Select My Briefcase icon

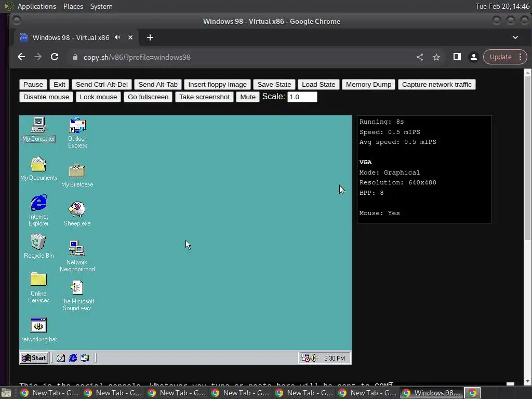tap(77, 176)
